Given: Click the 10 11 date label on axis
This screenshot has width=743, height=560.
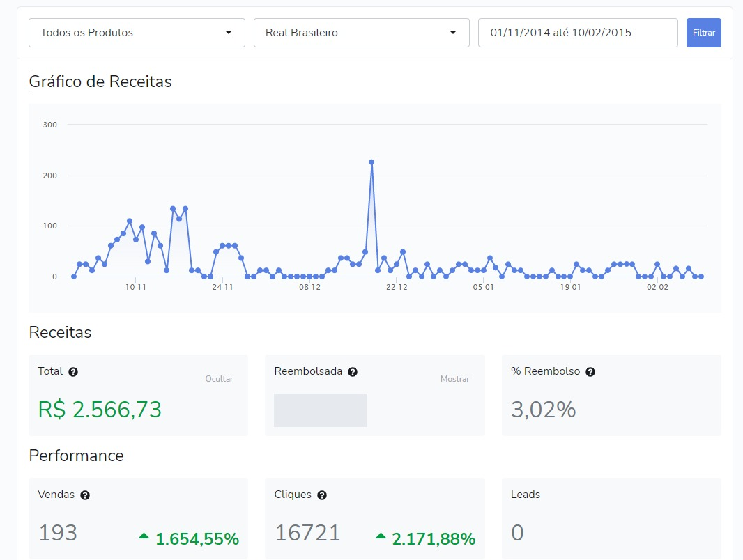Looking at the screenshot, I should point(135,287).
